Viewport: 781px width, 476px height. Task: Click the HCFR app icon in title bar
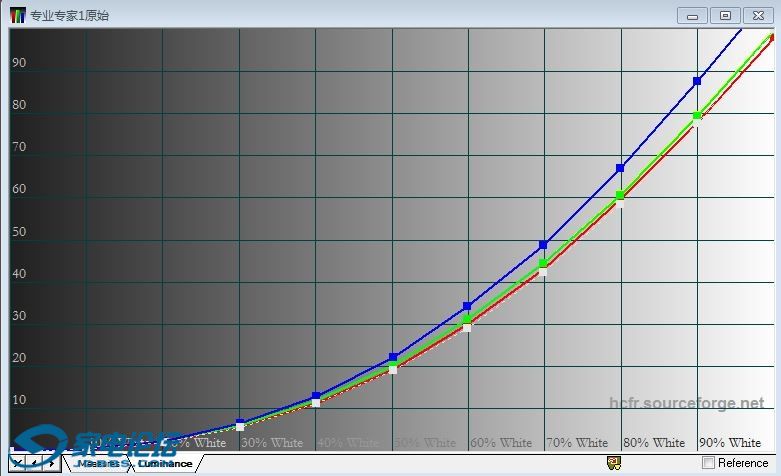18,15
